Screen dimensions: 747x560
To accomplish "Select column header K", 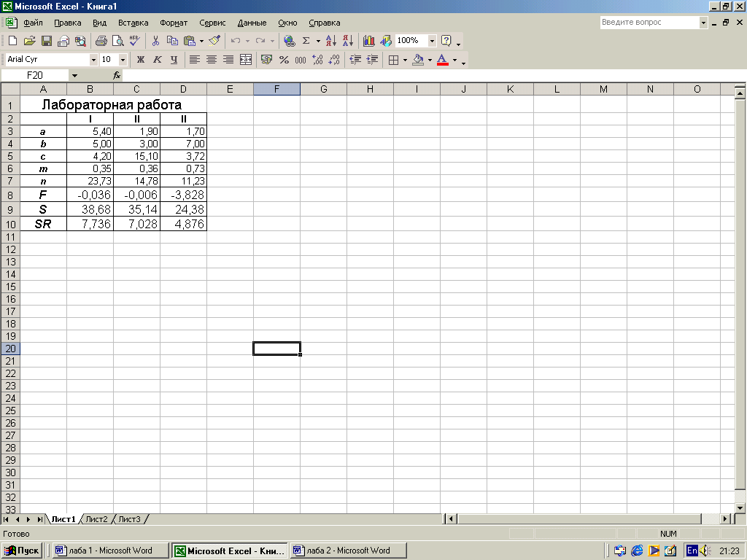I will [510, 89].
